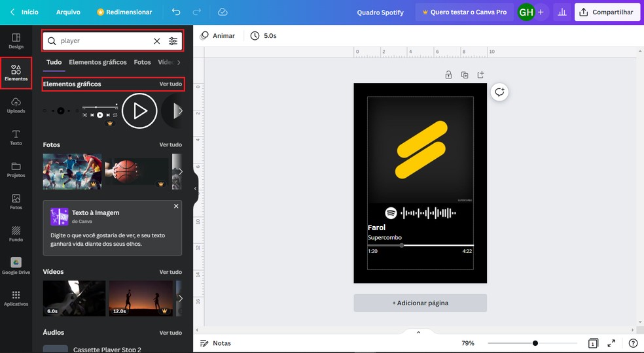Select the small player dots graphic element
Image resolution: width=644 pixels, height=353 pixels.
pos(61,111)
